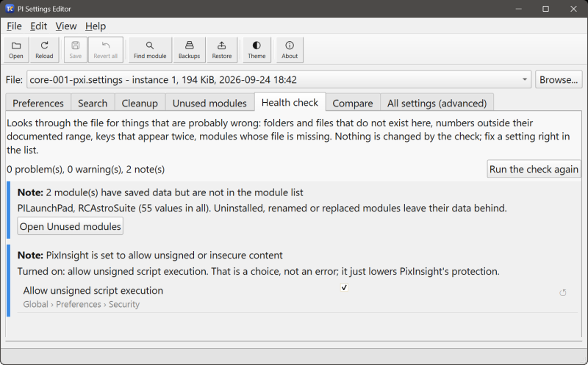The image size is (588, 365).
Task: Open the Find module search tool
Action: [x=150, y=50]
